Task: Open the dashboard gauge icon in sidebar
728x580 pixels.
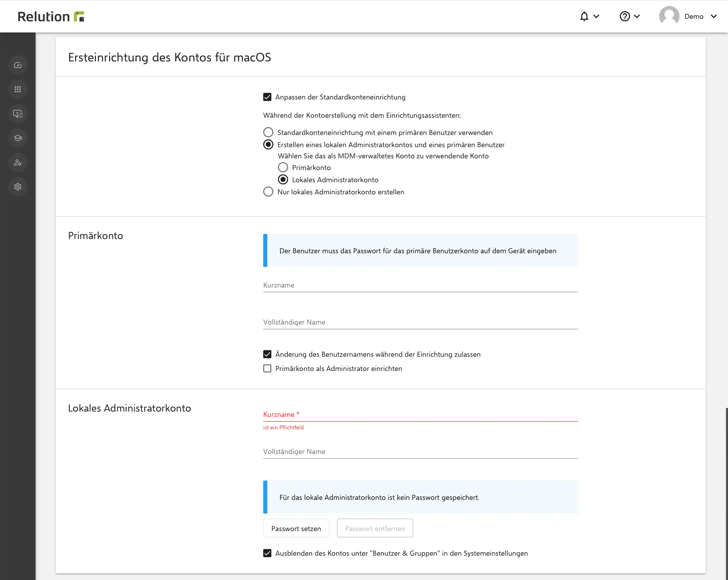Action: (x=18, y=65)
